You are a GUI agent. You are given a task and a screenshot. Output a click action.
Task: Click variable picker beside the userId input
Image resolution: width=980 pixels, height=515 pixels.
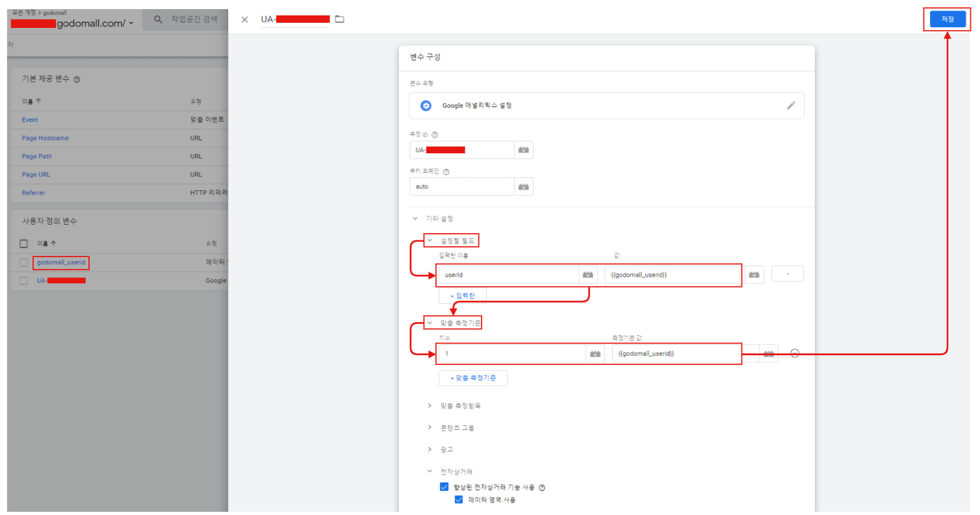[x=588, y=275]
